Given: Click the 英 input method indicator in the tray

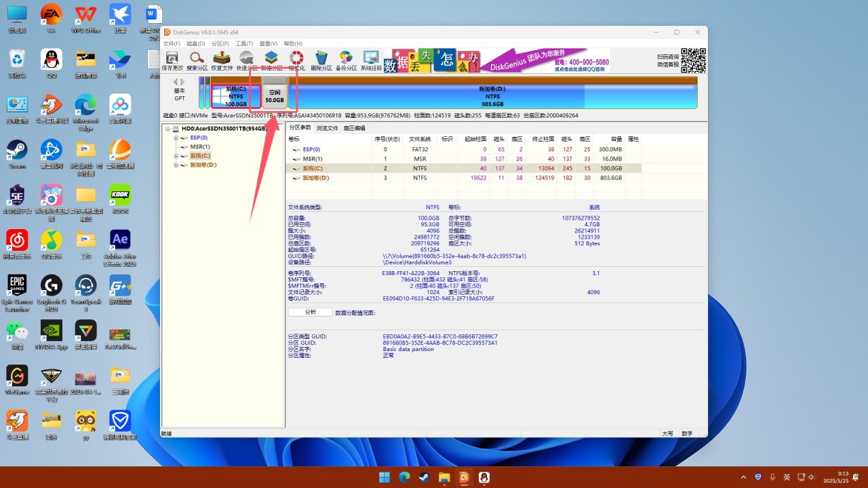Looking at the screenshot, I should 787,477.
